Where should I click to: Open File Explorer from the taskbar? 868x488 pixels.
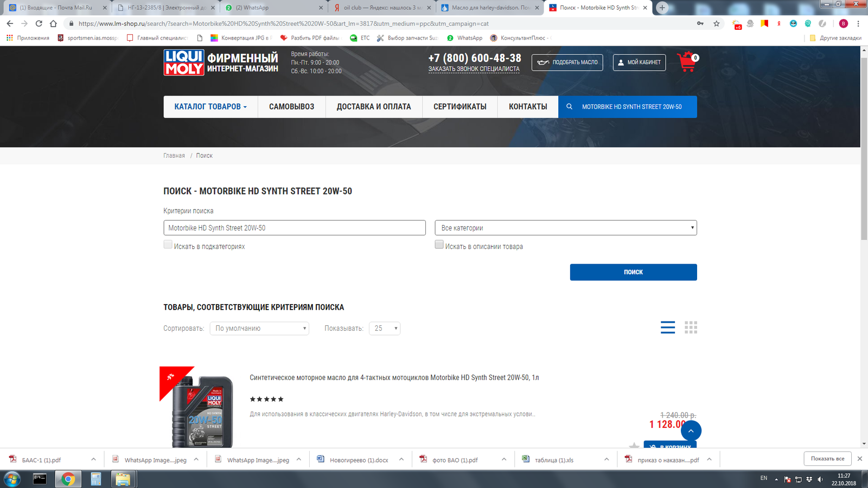[x=123, y=479]
